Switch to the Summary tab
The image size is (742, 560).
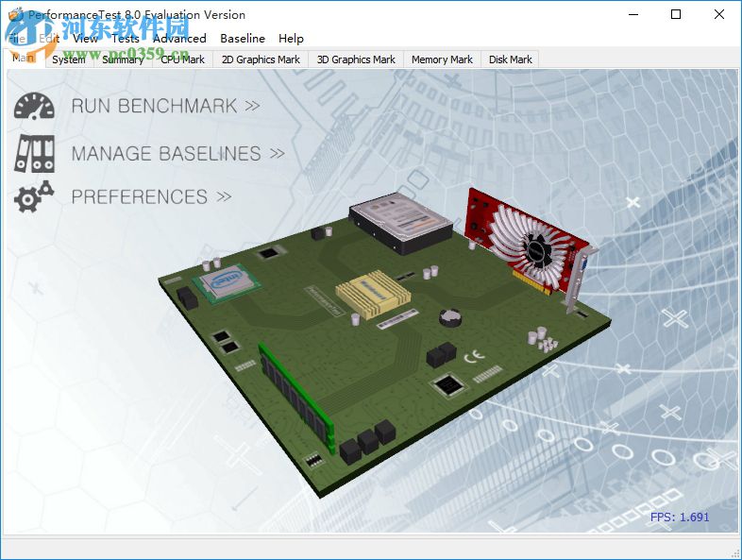tap(123, 59)
